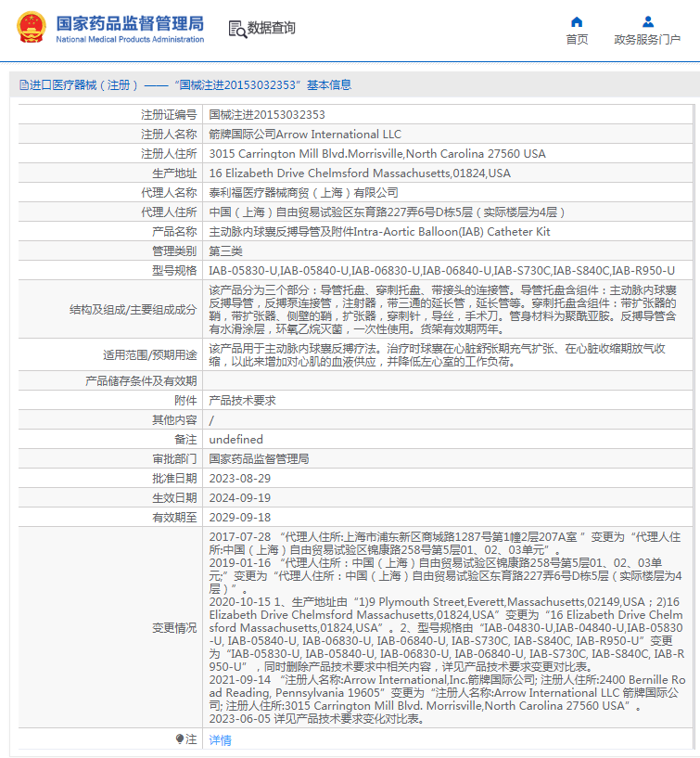This screenshot has width=700, height=758.
Task: Click the document icon before 进口医疗器械
Action: pos(24,85)
